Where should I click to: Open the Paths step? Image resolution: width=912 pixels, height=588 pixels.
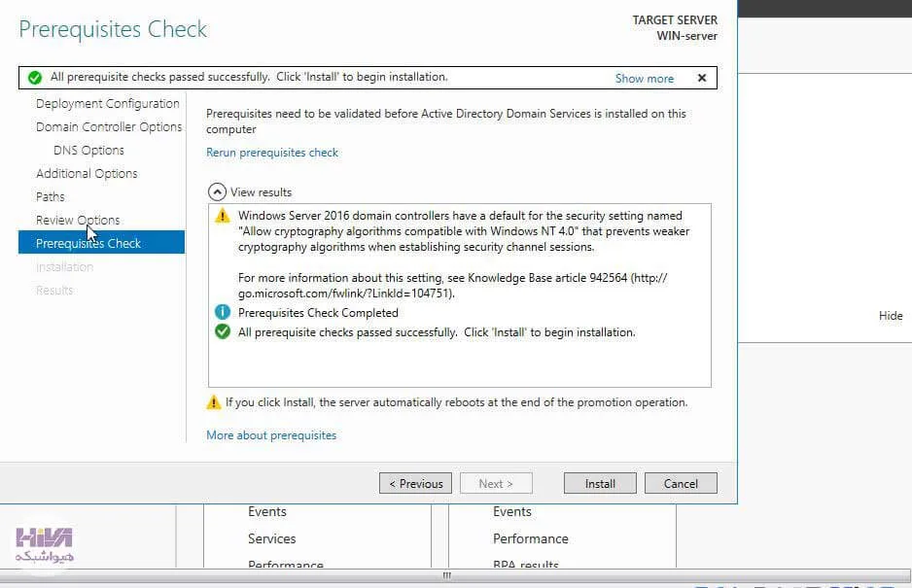tap(50, 196)
